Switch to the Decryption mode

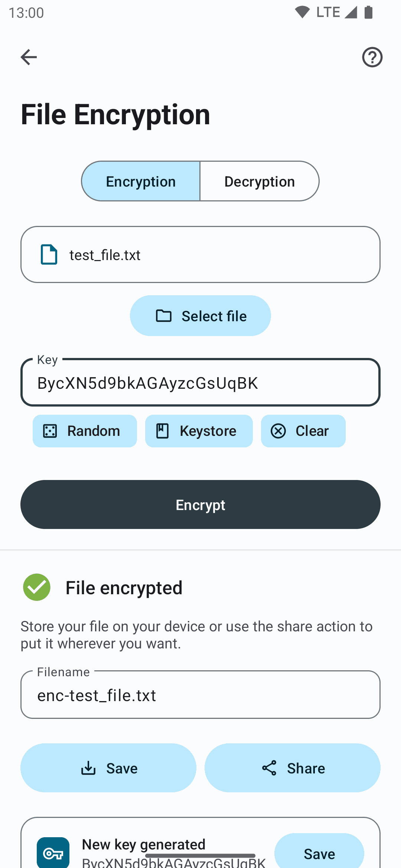[x=260, y=181]
